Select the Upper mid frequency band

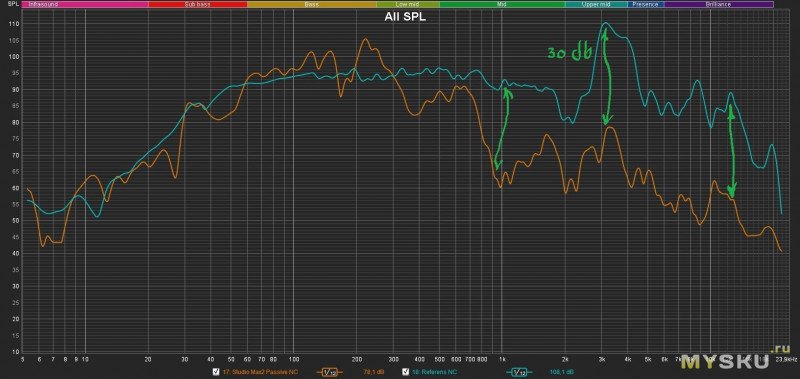coord(596,4)
